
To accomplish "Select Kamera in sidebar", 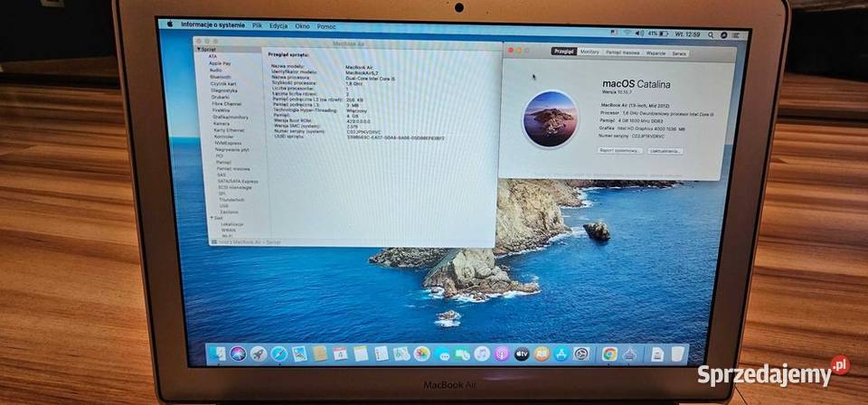I will (222, 123).
